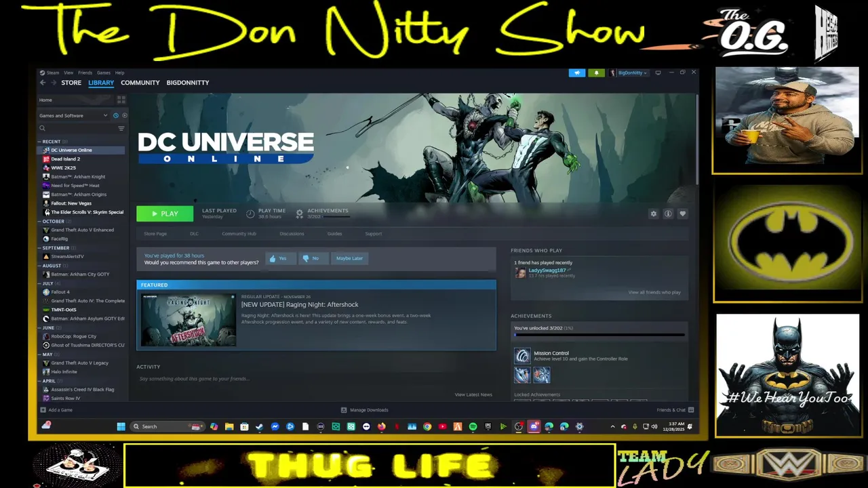The image size is (868, 488).
Task: Collapse the AUGUST category
Action: [x=52, y=266]
